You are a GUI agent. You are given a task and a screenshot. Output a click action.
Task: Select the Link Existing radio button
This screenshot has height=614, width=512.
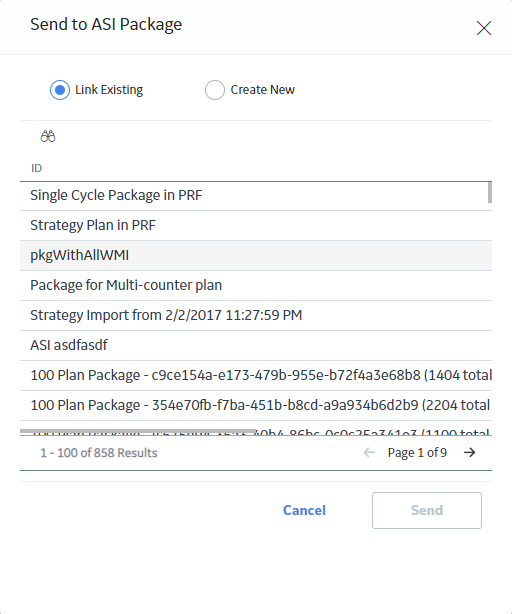pos(60,90)
